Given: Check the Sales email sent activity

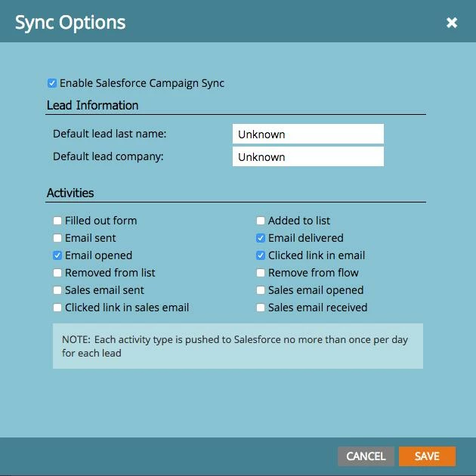Looking at the screenshot, I should (x=57, y=290).
